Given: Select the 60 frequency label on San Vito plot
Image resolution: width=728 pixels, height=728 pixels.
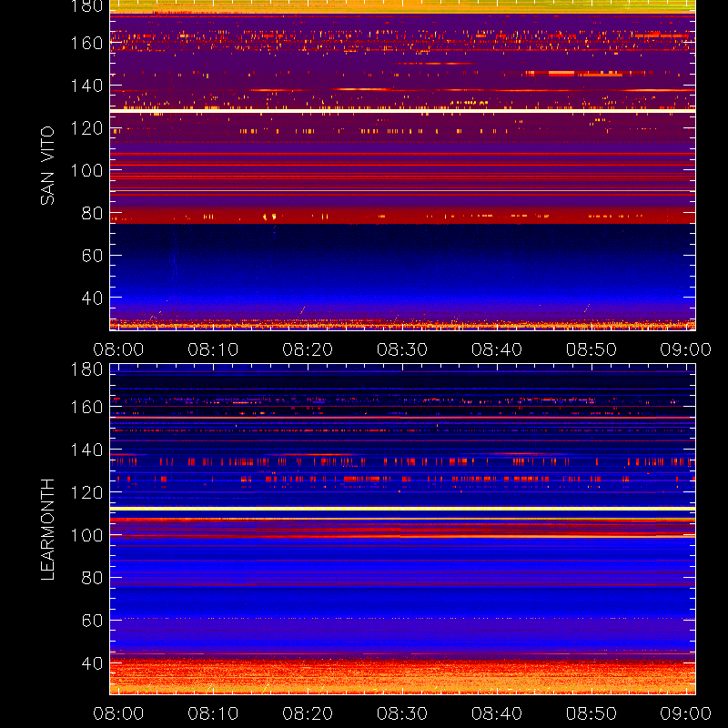Looking at the screenshot, I should [x=92, y=256].
